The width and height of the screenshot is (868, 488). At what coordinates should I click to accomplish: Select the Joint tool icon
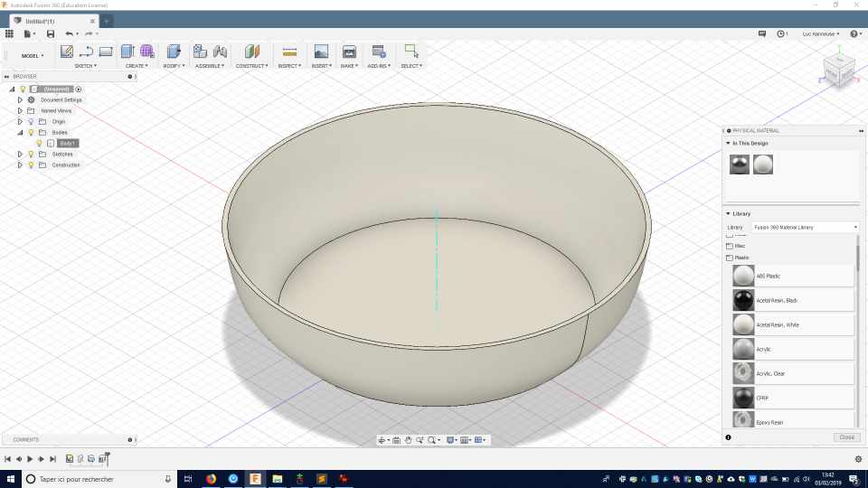pyautogui.click(x=220, y=52)
